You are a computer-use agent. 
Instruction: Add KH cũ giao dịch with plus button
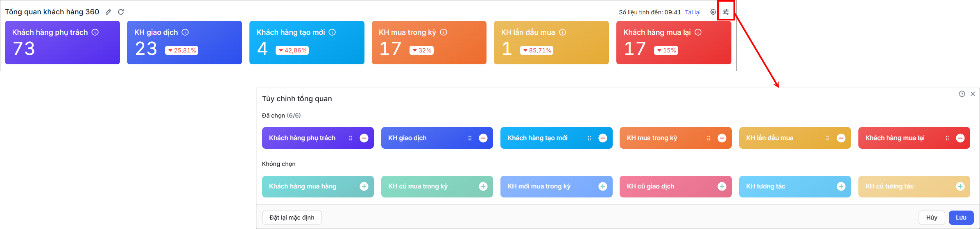[x=722, y=186]
